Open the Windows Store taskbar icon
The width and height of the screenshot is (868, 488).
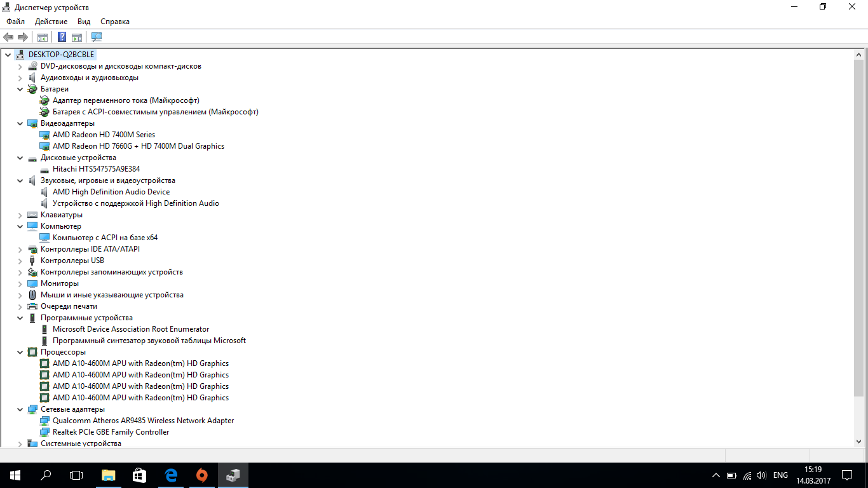pyautogui.click(x=140, y=475)
